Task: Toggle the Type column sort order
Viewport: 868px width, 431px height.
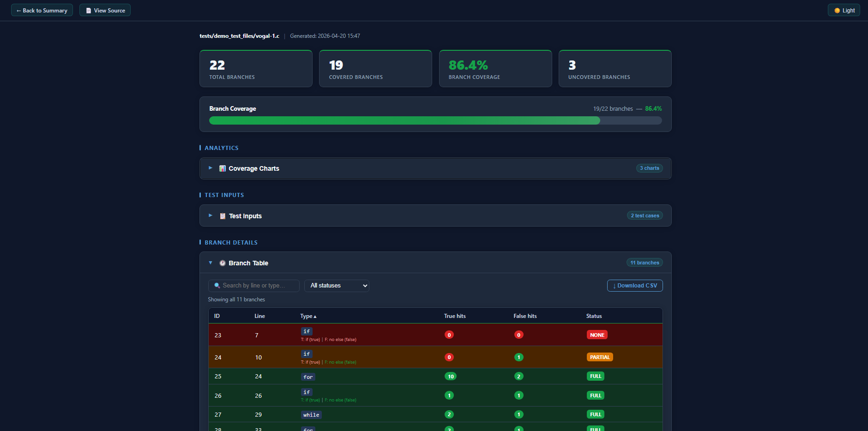Action: pos(308,316)
